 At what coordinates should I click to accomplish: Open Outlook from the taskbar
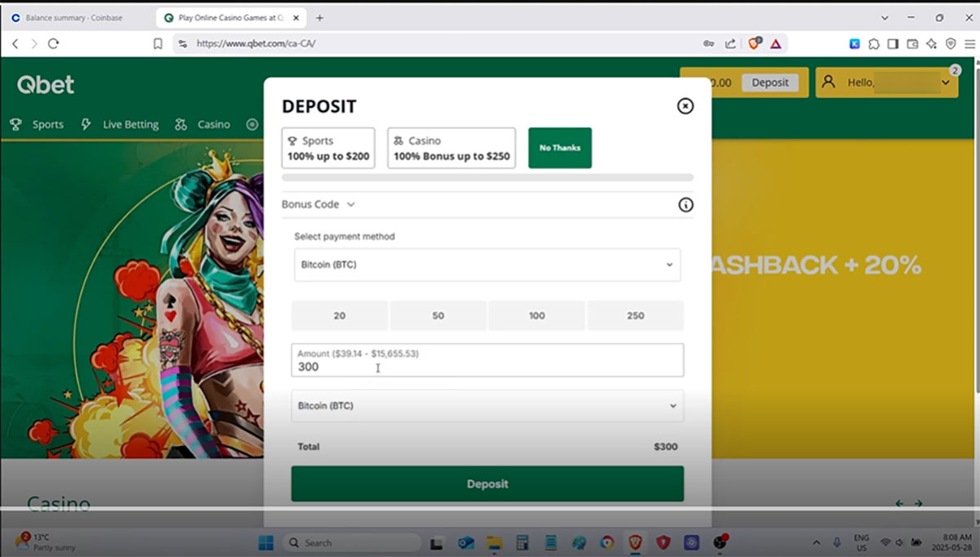(465, 542)
